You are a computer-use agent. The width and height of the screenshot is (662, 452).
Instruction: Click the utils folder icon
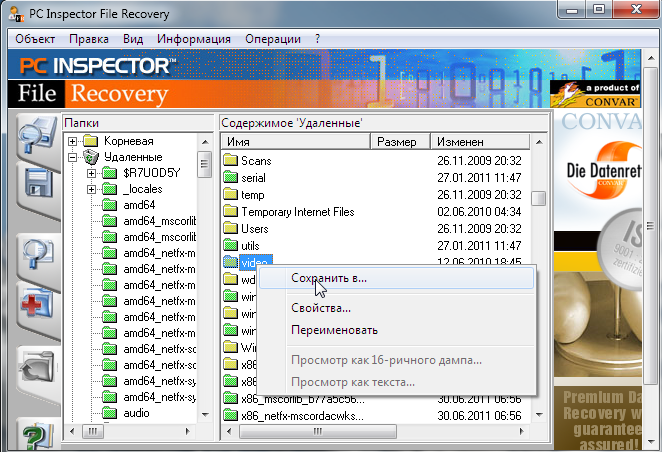pyautogui.click(x=231, y=245)
